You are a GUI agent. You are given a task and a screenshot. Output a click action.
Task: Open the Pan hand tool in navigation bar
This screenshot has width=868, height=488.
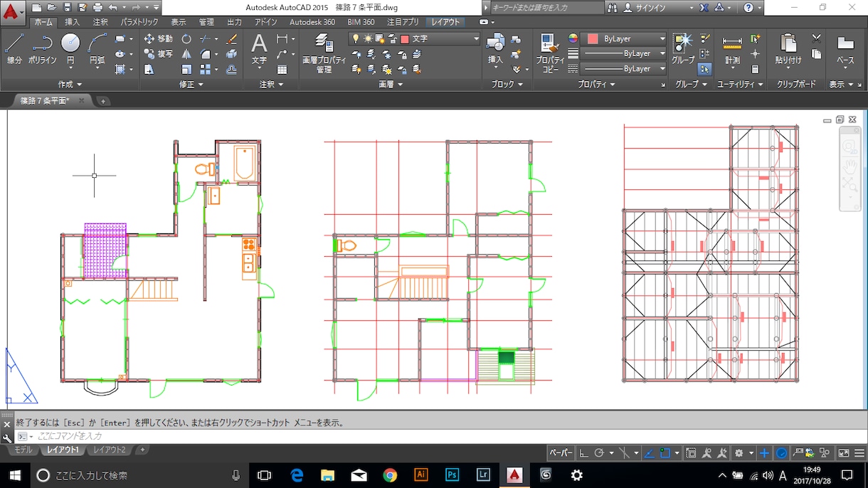pyautogui.click(x=850, y=166)
